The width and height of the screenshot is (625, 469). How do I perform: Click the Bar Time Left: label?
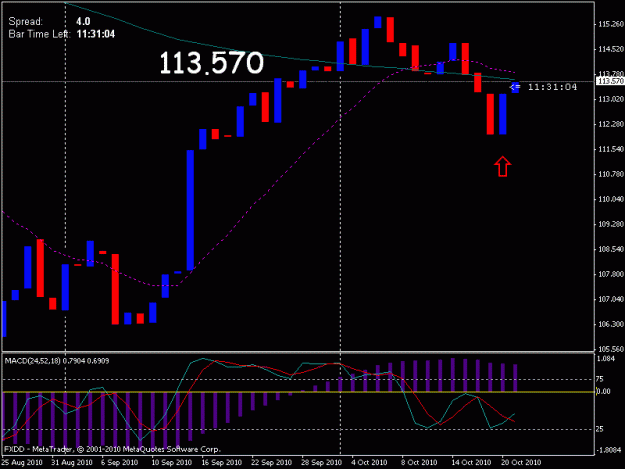tap(39, 34)
